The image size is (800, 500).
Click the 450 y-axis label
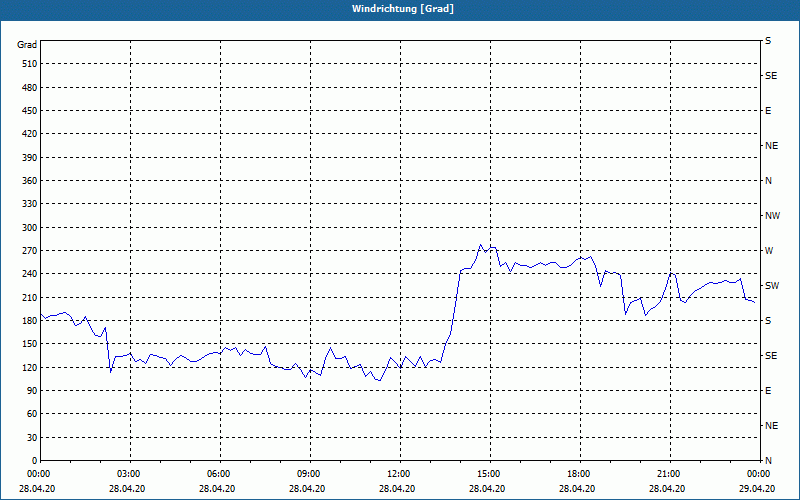click(30, 111)
